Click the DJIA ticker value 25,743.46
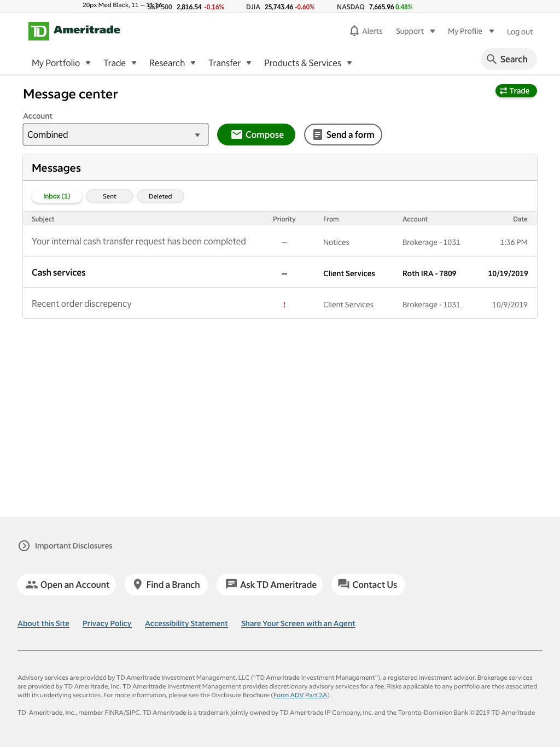The width and height of the screenshot is (560, 747). tap(279, 7)
